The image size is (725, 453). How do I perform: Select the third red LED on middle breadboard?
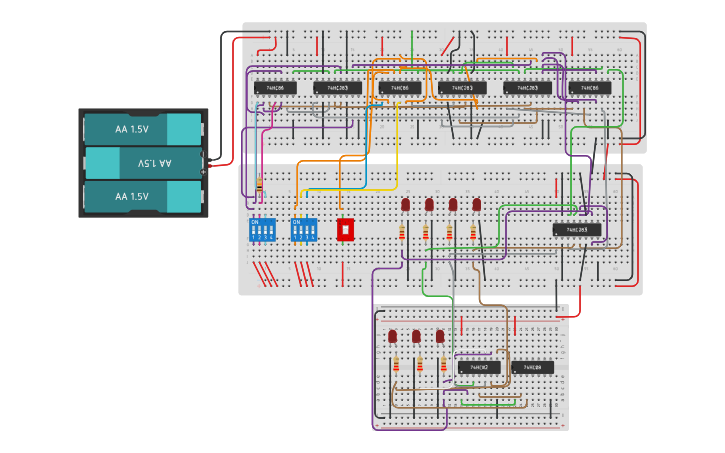453,205
